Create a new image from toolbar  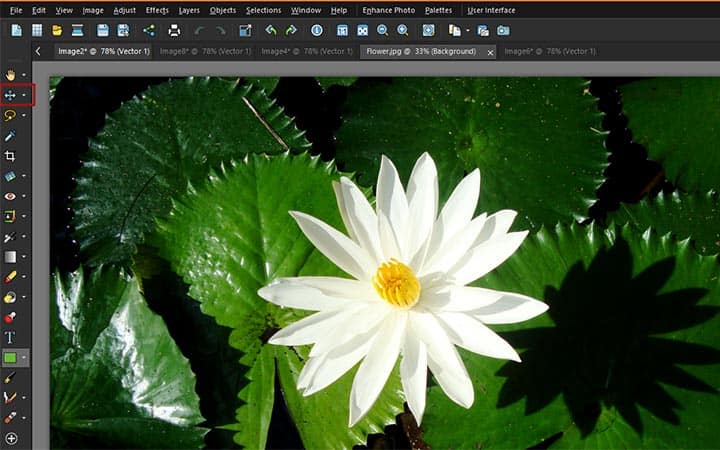coord(17,31)
